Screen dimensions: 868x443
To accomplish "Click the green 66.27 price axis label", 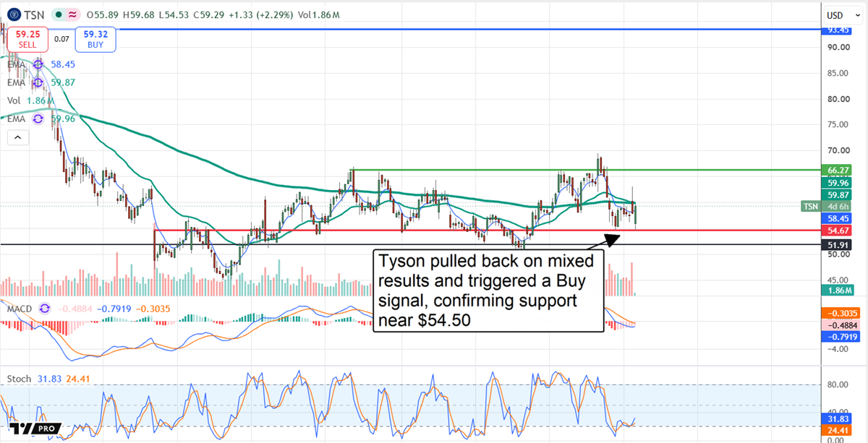I will coord(838,170).
